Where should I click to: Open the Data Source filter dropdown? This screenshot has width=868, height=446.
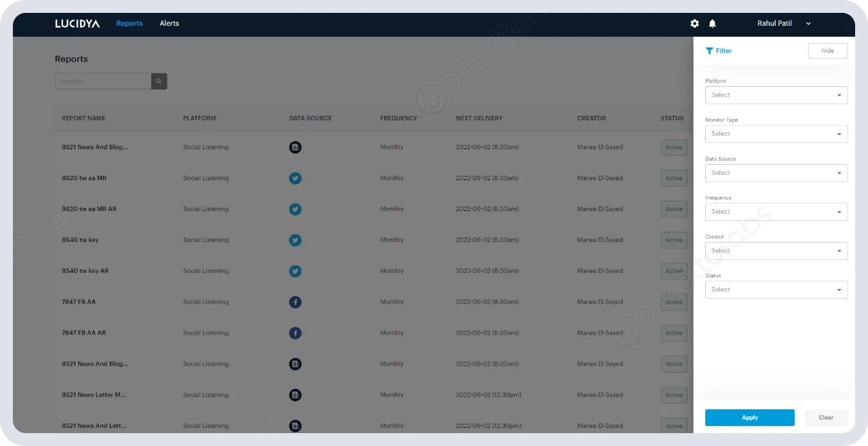776,173
